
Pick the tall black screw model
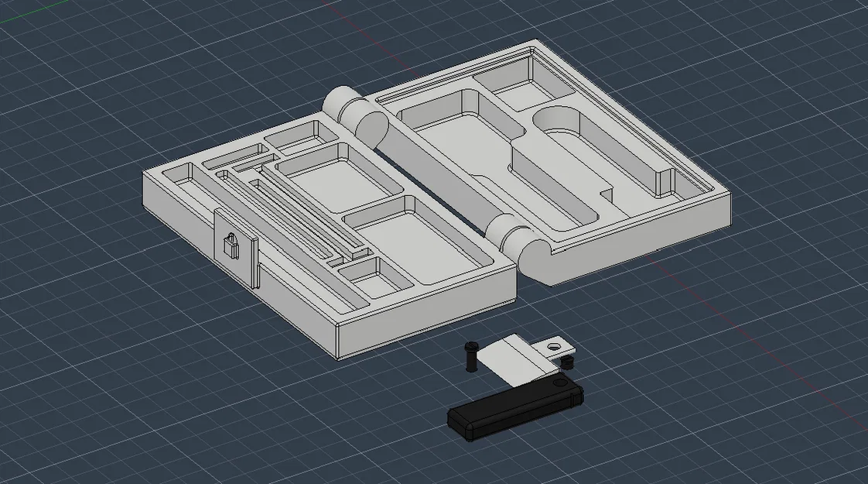pos(472,358)
